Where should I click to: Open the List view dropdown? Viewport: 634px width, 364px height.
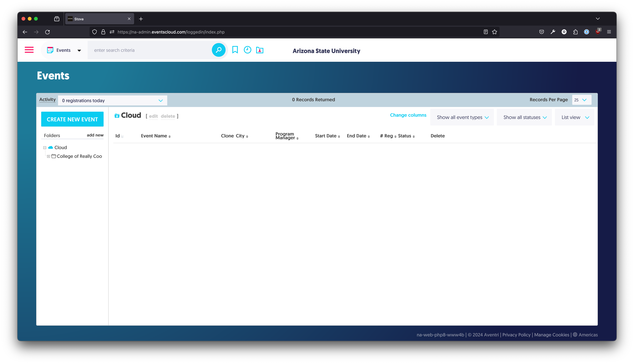[575, 117]
